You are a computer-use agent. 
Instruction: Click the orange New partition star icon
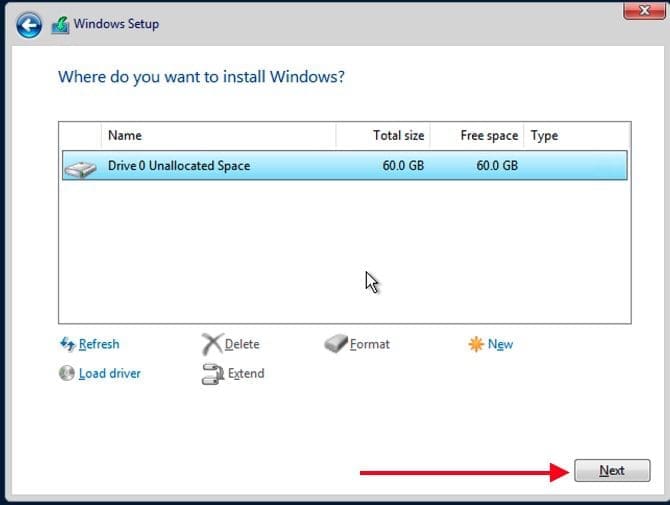click(476, 344)
